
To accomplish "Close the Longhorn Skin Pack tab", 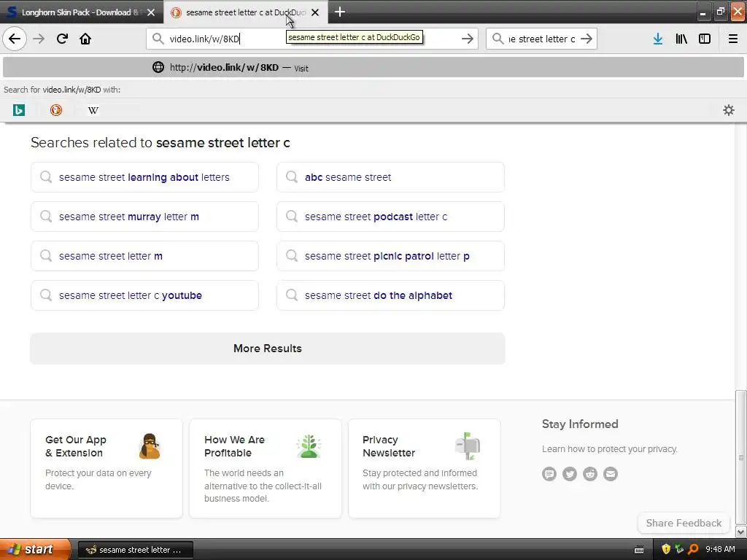I will pyautogui.click(x=151, y=12).
